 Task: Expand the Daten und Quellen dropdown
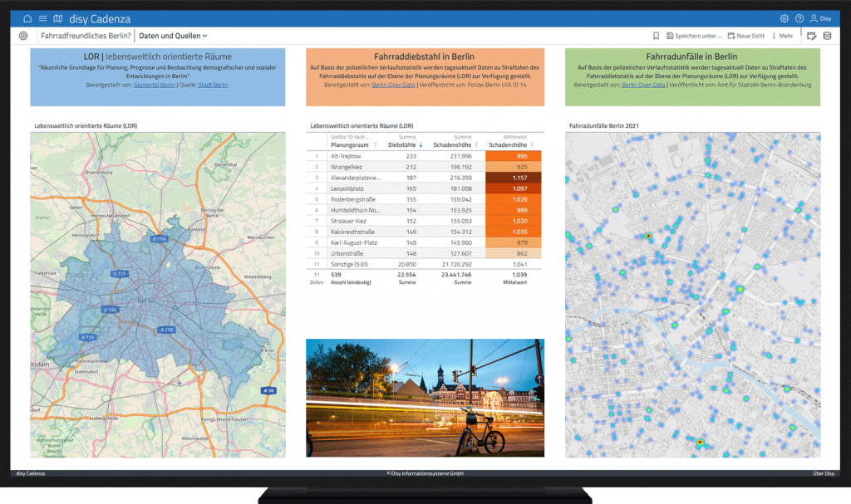coord(173,36)
